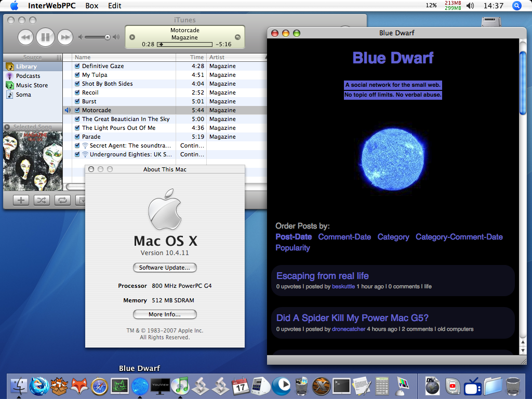Click the play triangle left of iTunes display
Viewport: 532px width, 399px height.
(132, 37)
